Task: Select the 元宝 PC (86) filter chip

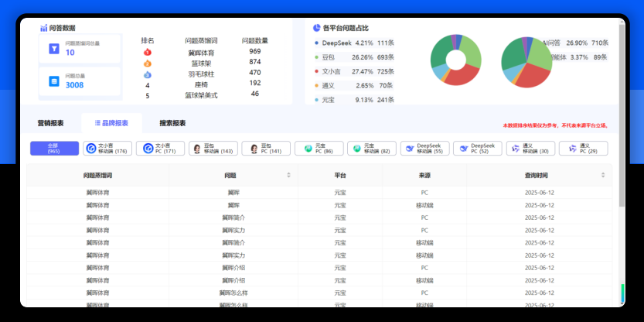Action: [x=319, y=149]
